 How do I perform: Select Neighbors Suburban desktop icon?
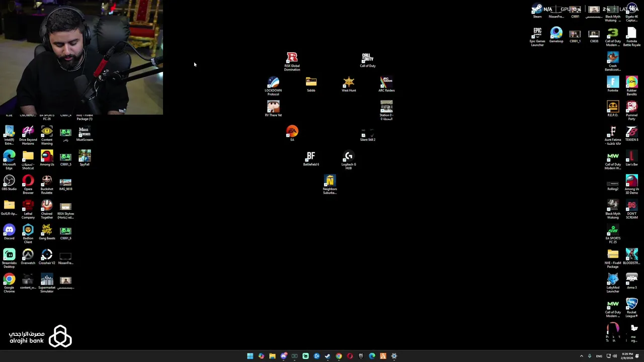330,185
